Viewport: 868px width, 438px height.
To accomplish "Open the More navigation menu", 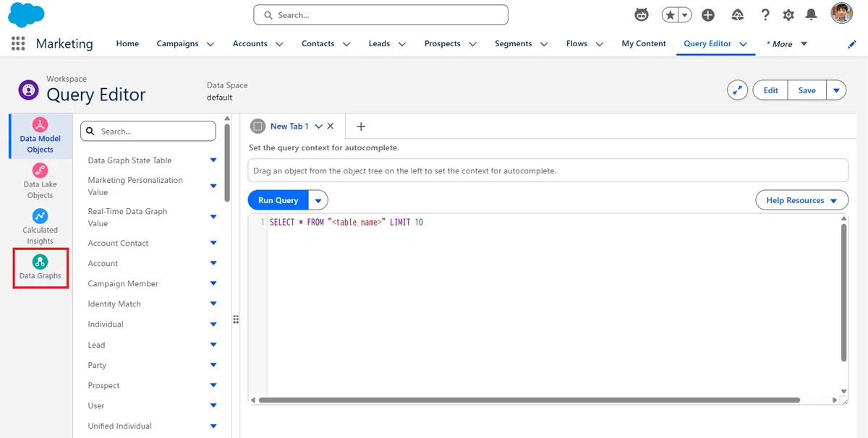I will coord(787,44).
